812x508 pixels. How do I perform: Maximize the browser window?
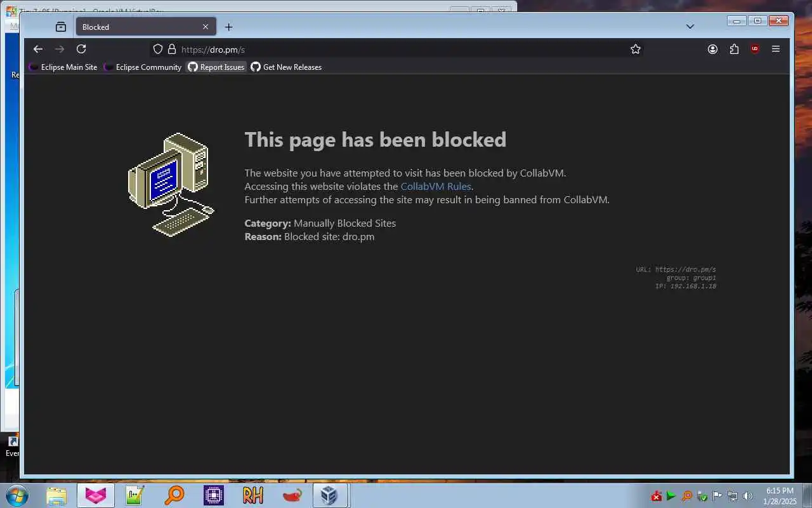coord(757,20)
